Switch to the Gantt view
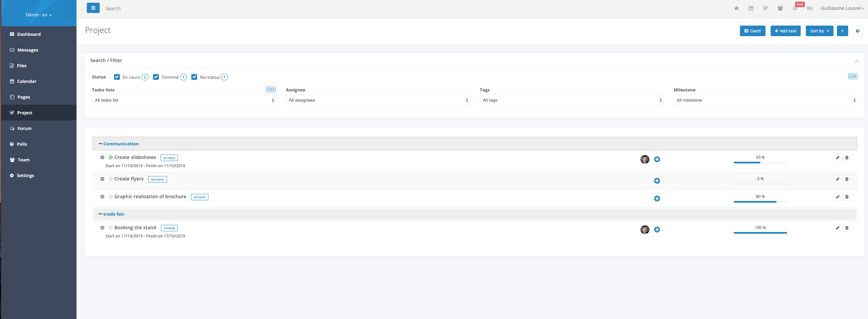 tap(753, 31)
